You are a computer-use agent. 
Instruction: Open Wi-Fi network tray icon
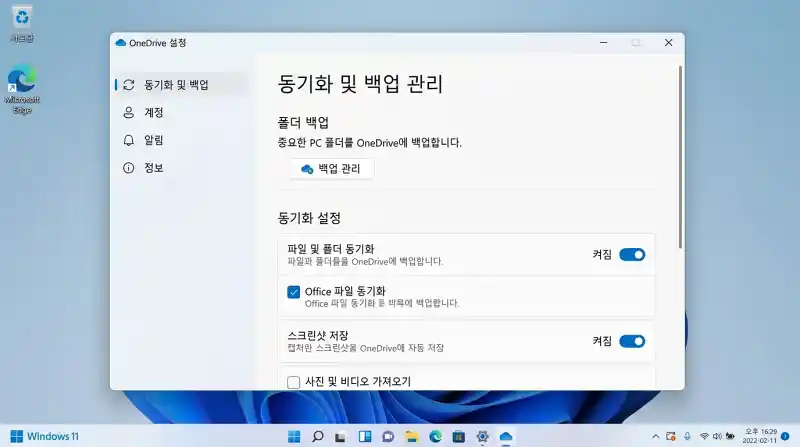click(x=704, y=436)
